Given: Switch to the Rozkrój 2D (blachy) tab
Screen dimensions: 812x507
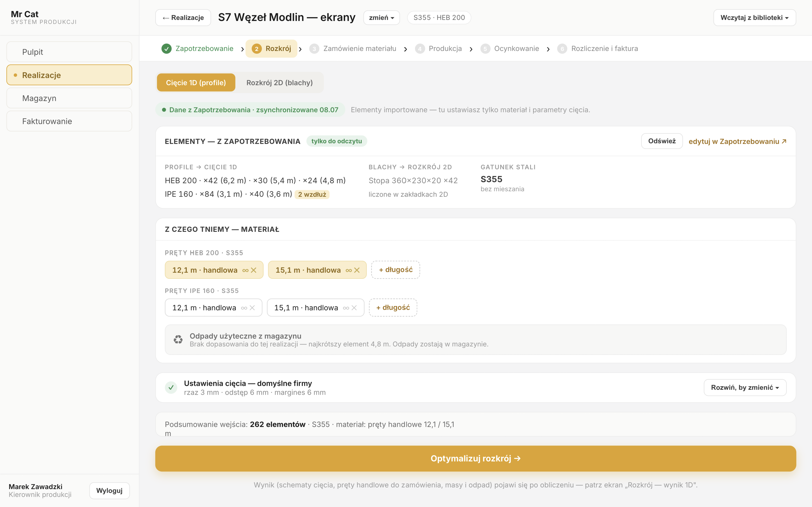Looking at the screenshot, I should coord(279,83).
